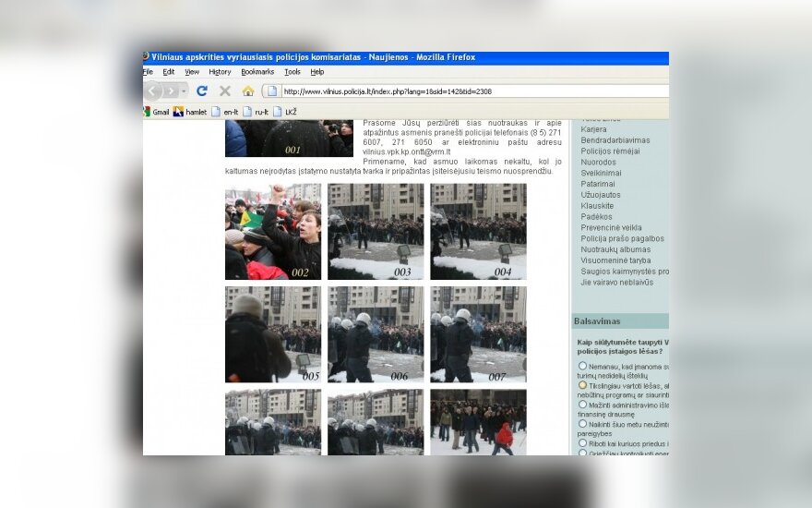Screen dimensions: 812x508
Task: Open the Sveikinimai sidebar link
Action: 601,173
